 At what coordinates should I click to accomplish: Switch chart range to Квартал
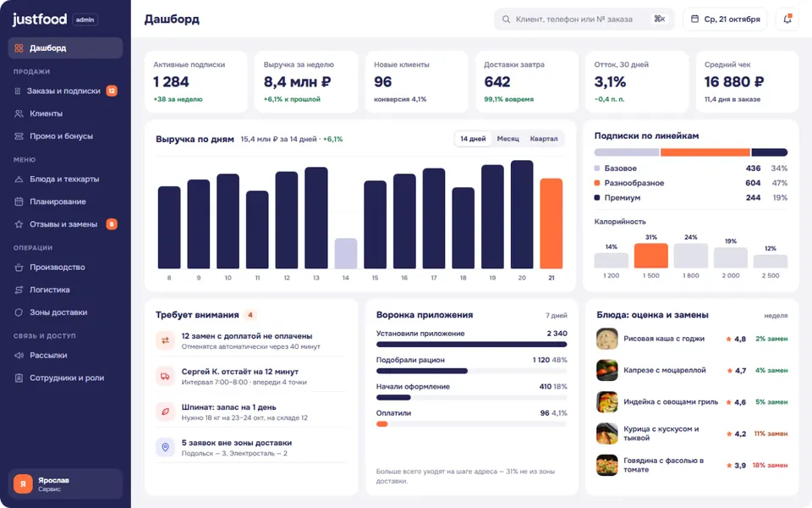point(544,139)
